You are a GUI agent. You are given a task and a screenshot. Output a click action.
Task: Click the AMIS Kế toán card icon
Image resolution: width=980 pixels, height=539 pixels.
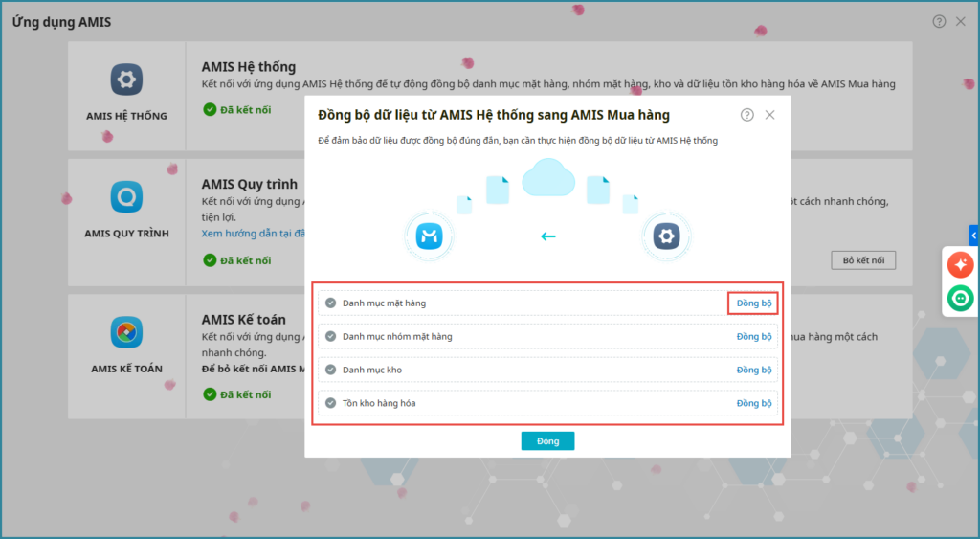click(x=127, y=332)
